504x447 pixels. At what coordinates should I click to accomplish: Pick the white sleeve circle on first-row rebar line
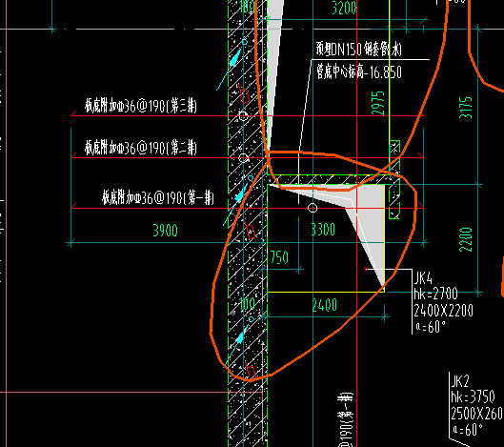[x=312, y=208]
